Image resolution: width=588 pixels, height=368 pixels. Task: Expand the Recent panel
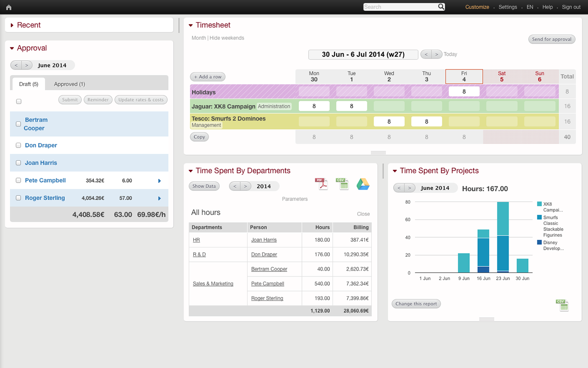[x=12, y=25]
